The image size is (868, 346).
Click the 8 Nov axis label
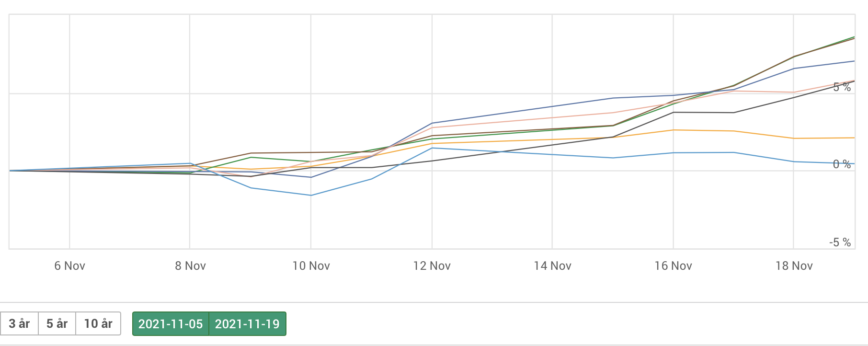(x=190, y=266)
